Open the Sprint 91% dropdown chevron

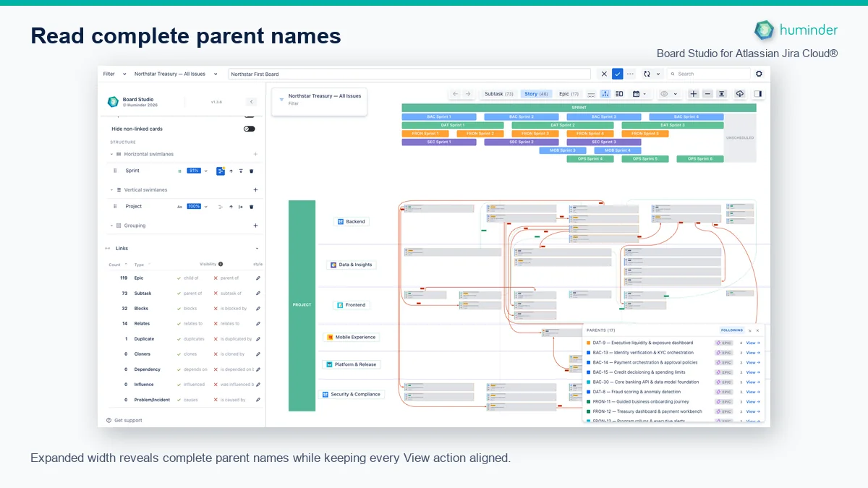(205, 171)
